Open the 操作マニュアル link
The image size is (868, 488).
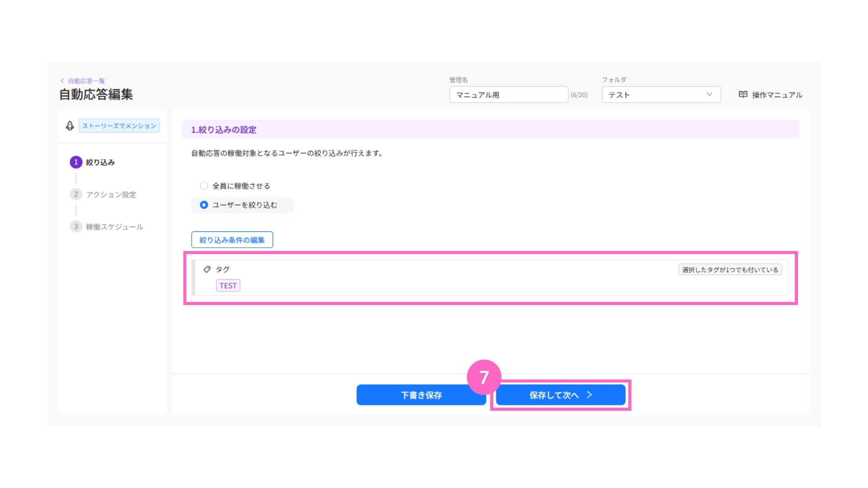(770, 95)
